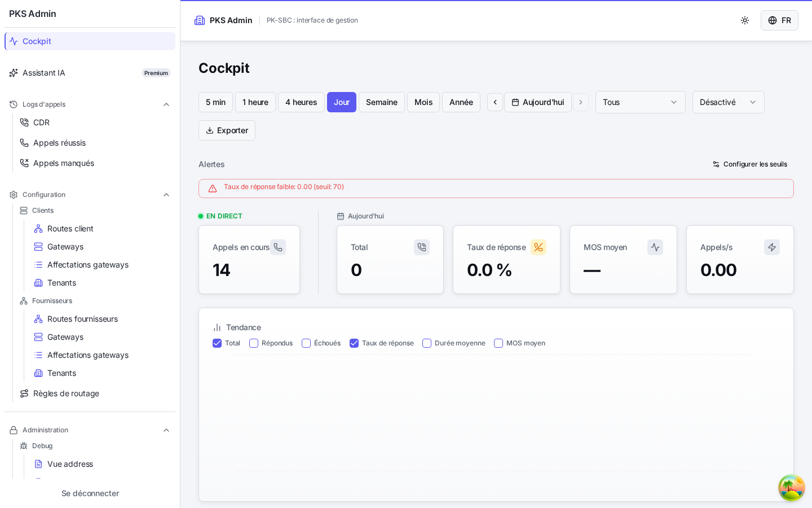Uncheck the Total trend checkbox
Image resolution: width=812 pixels, height=508 pixels.
(x=217, y=343)
